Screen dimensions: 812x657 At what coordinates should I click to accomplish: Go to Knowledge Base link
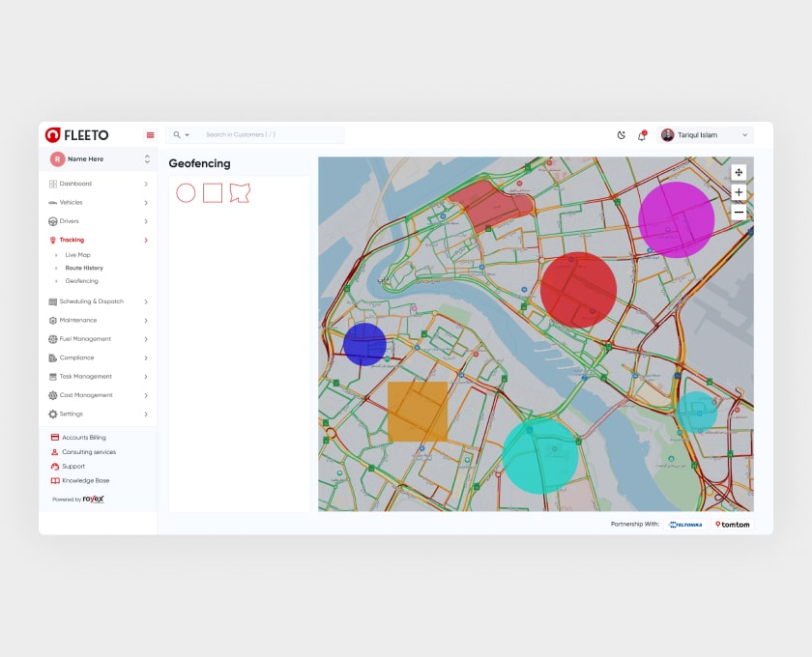point(85,480)
